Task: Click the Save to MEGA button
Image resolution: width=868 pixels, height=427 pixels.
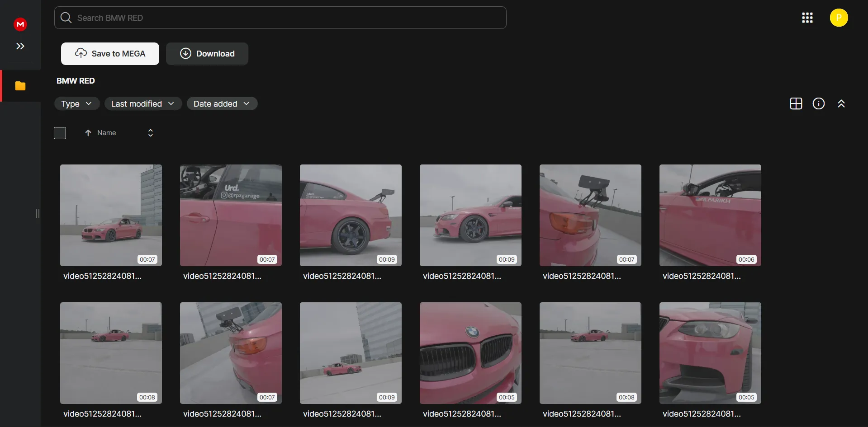Action: [110, 53]
